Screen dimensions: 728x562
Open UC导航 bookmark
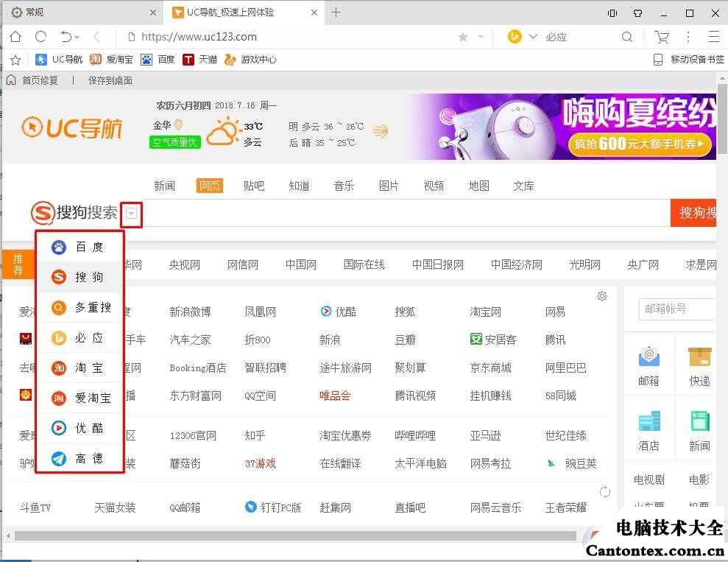coord(59,60)
